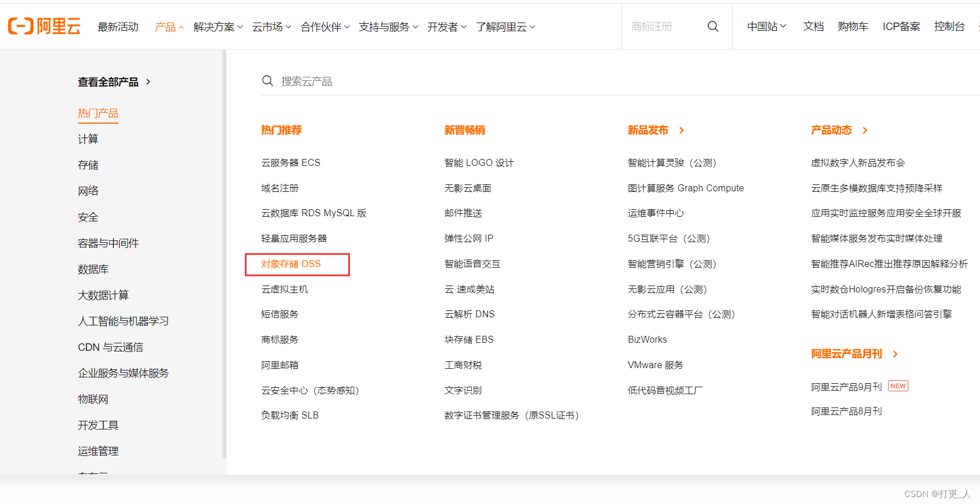
Task: Click the magnifier icon in product search
Action: (267, 81)
